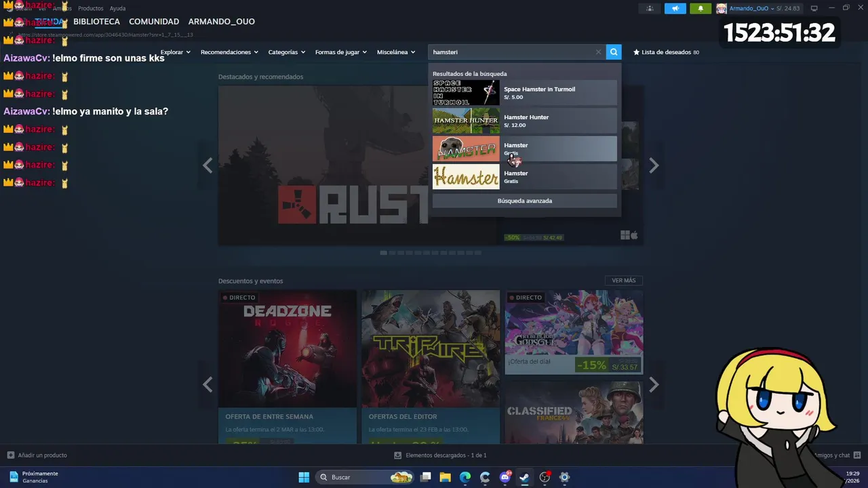Open the ARMANDO_OUO profile tab

(222, 22)
